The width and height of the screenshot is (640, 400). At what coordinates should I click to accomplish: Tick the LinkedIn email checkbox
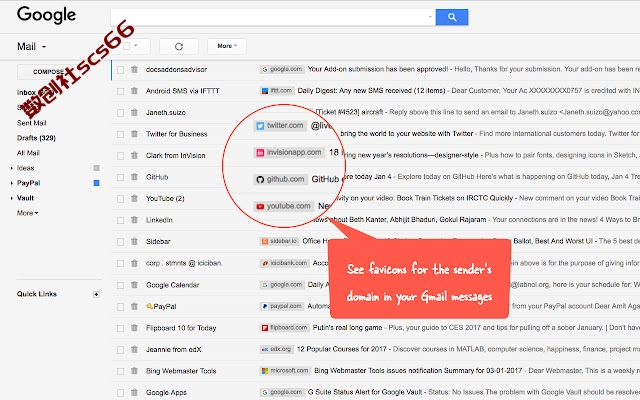click(x=120, y=220)
